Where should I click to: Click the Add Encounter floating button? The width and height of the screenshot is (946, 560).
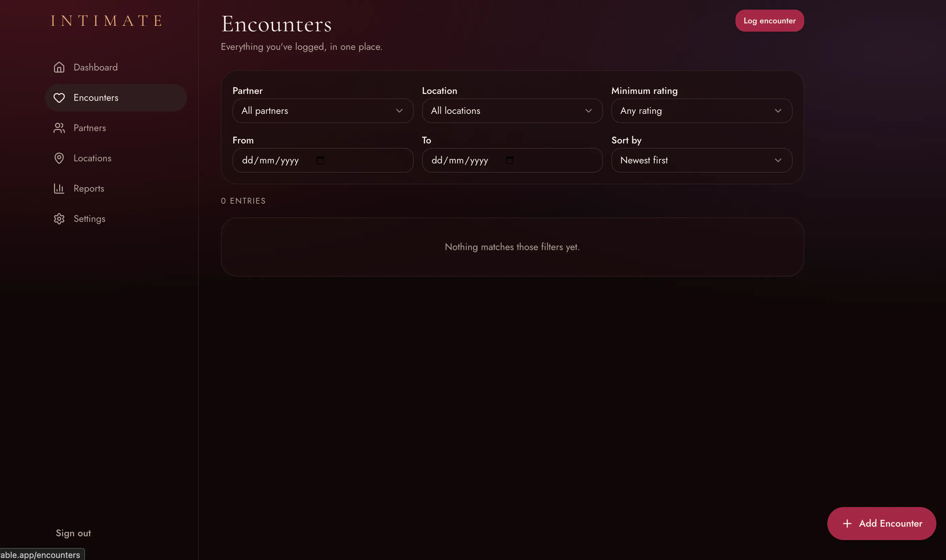coord(881,524)
